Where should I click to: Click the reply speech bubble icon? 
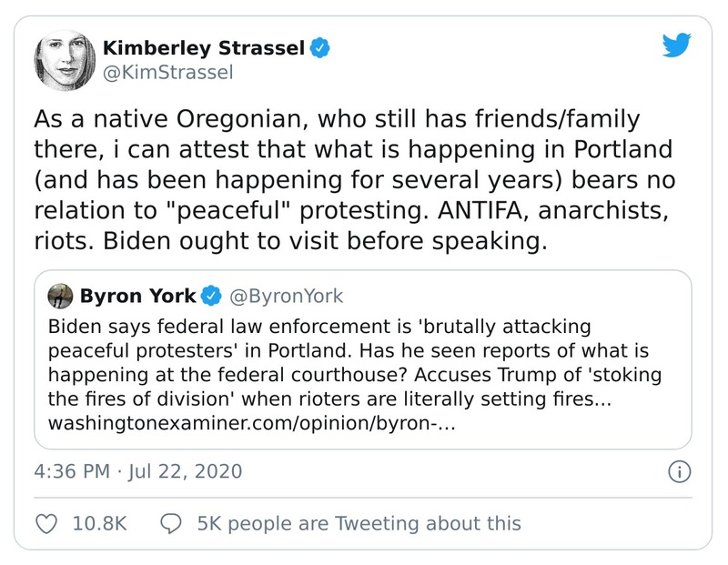coord(171,523)
